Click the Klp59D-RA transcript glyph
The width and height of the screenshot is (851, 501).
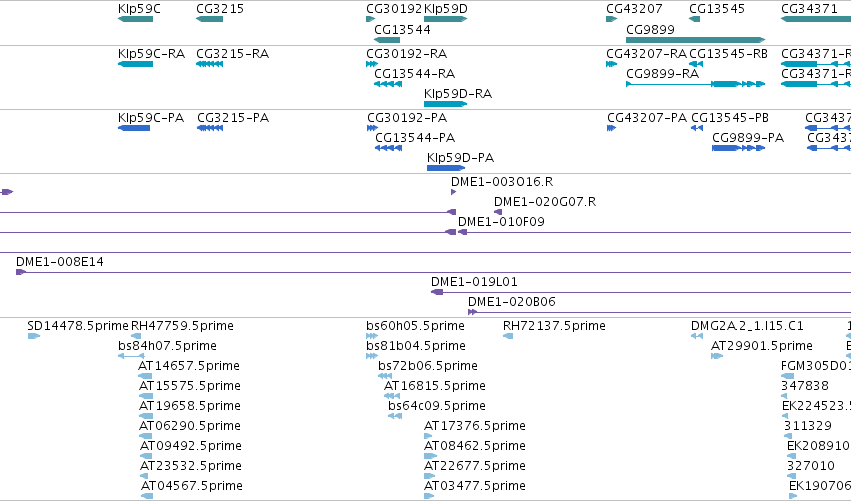[x=446, y=104]
